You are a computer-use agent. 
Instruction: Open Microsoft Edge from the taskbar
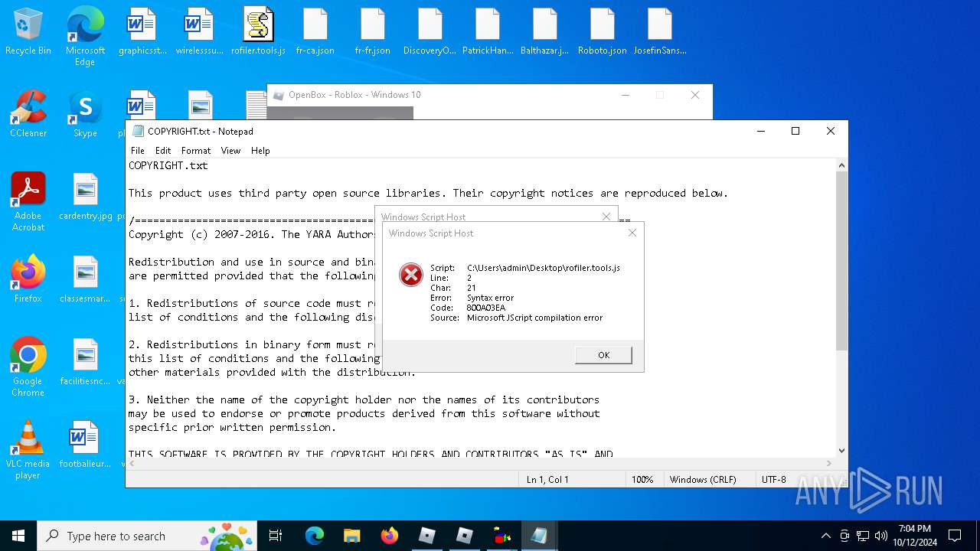pos(315,536)
